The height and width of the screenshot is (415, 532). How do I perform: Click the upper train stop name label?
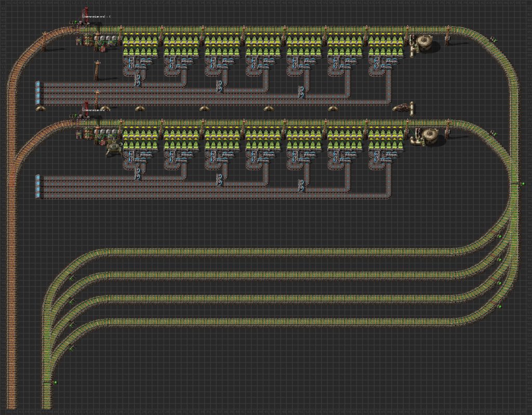pos(96,16)
